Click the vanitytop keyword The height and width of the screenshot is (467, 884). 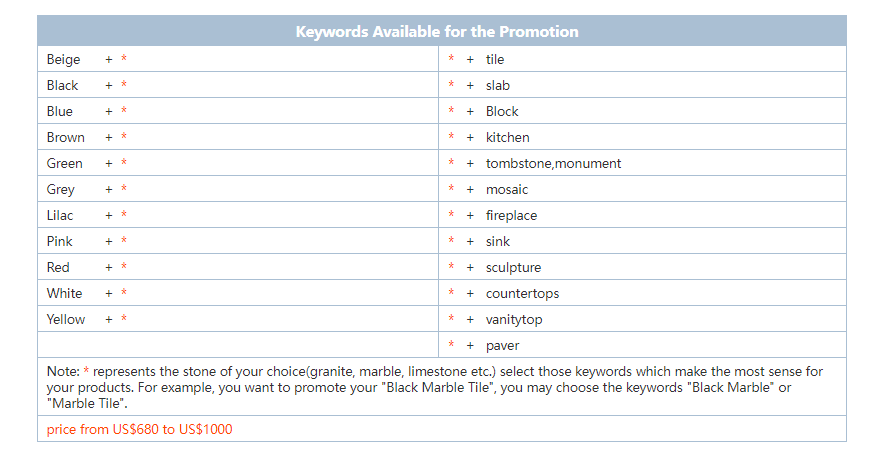pyautogui.click(x=514, y=319)
